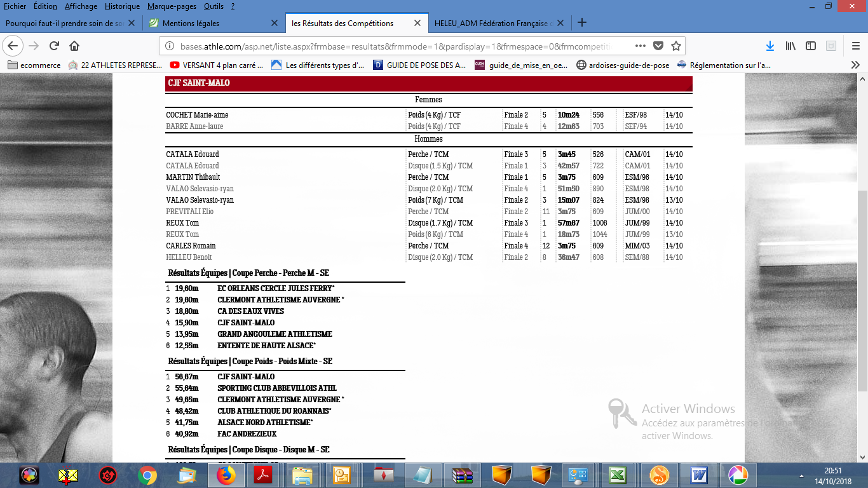Open Picasa colorful pinwheel taskbar icon
868x488 pixels.
coord(738,475)
